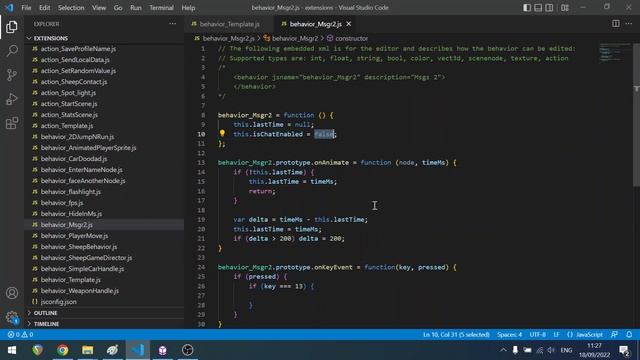Toggle the bottom Panel visibility

click(x=538, y=7)
